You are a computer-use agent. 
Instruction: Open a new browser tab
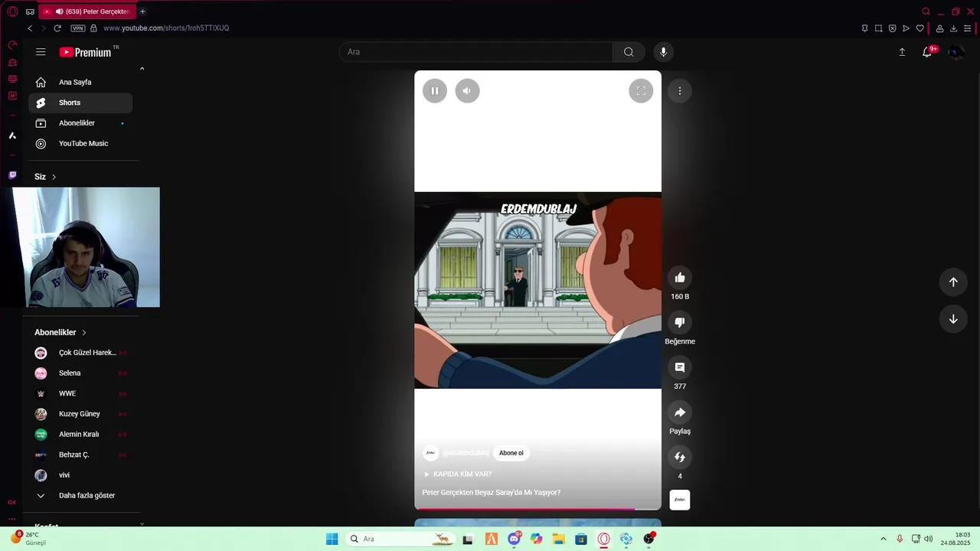[x=142, y=11]
